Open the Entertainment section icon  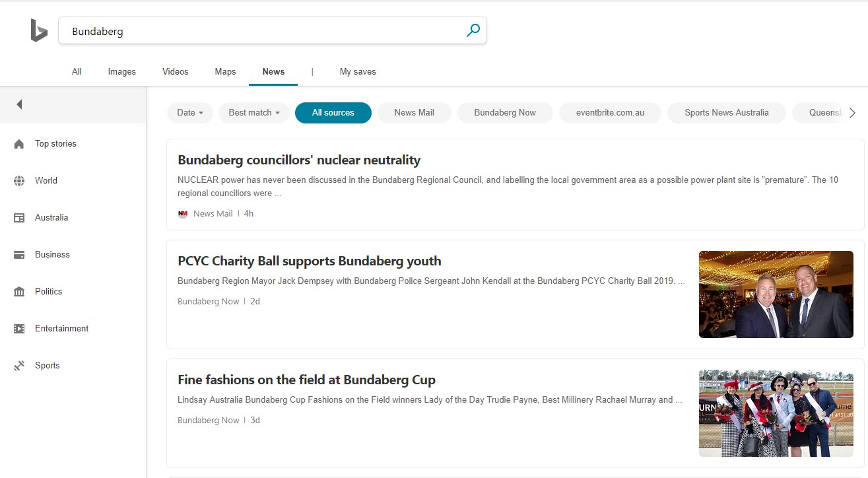point(19,328)
